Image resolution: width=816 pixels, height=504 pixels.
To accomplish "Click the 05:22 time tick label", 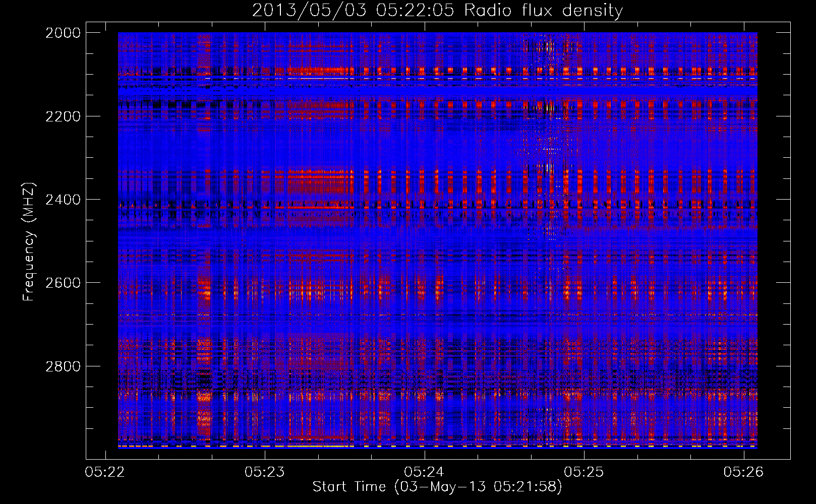I will pos(105,472).
